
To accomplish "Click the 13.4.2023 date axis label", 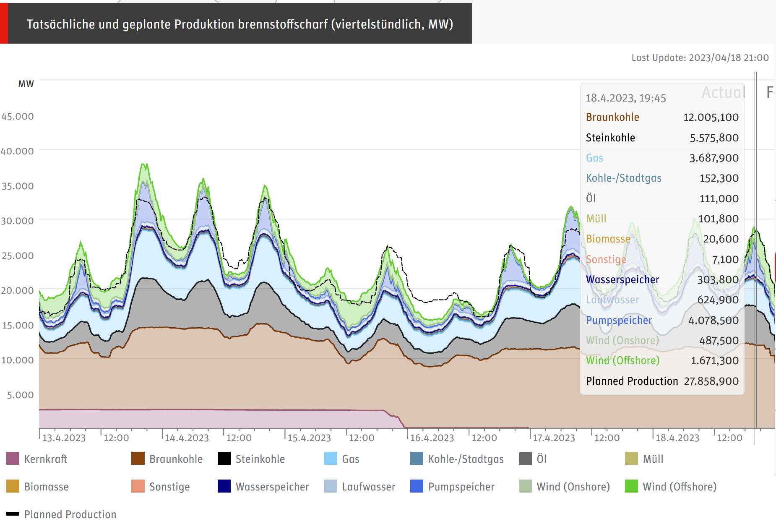I will [x=64, y=438].
